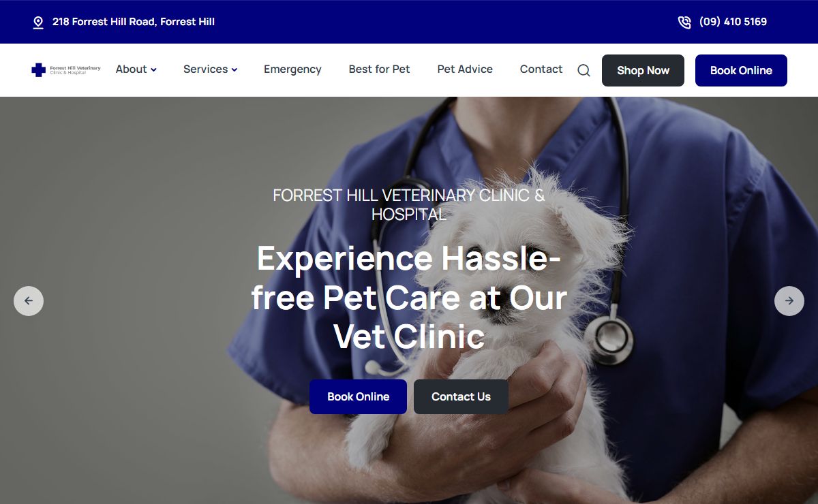Click the hero headline about hassle-free pet care
This screenshot has height=504, width=818.
409,298
